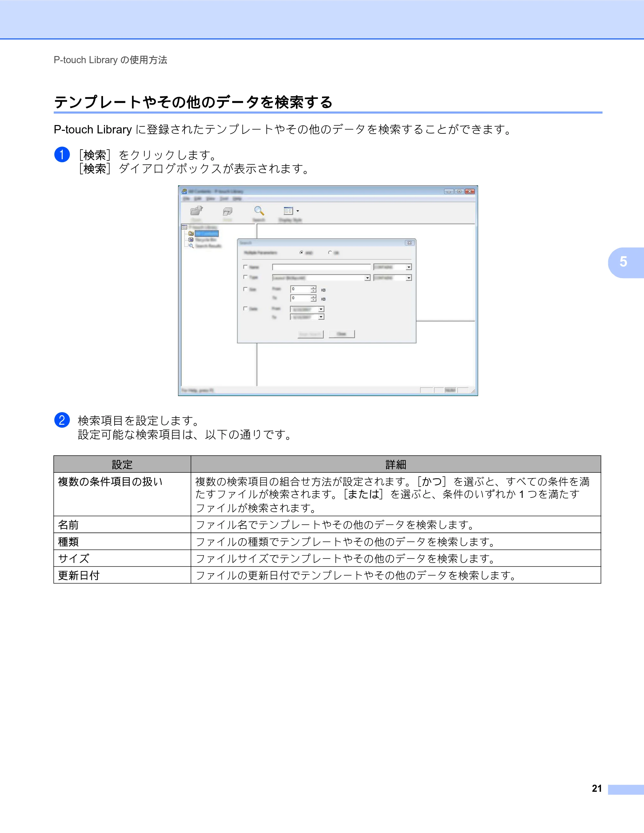This screenshot has width=644, height=833.
Task: Click the Display Style toolbar icon
Action: (289, 210)
